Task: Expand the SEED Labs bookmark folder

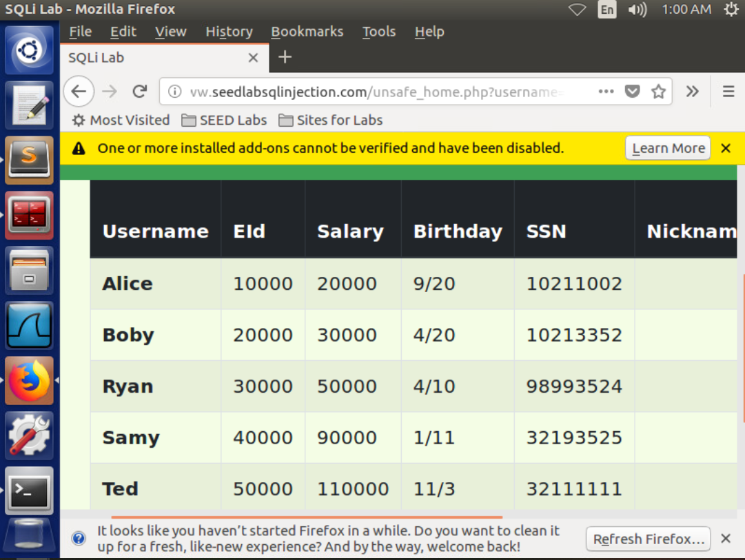Action: tap(224, 120)
